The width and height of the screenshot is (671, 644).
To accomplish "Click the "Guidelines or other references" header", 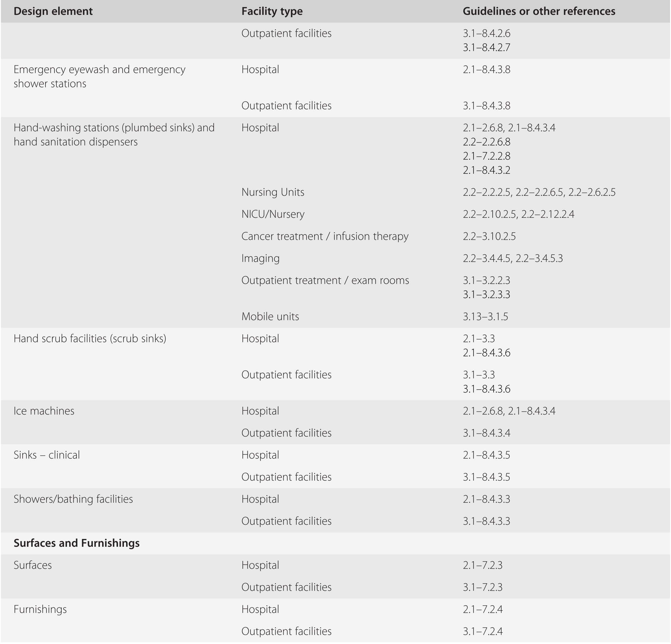I will [x=539, y=11].
